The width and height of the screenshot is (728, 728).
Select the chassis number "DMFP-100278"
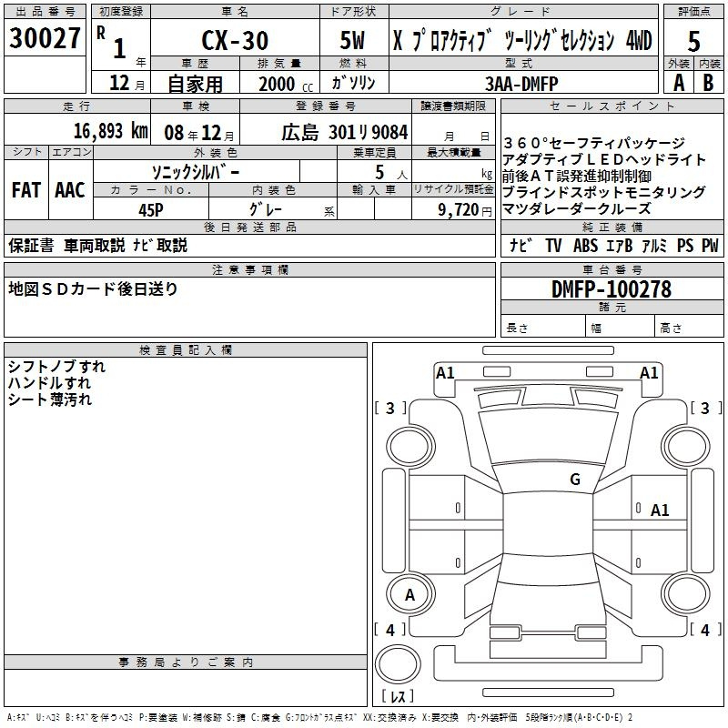(x=612, y=289)
